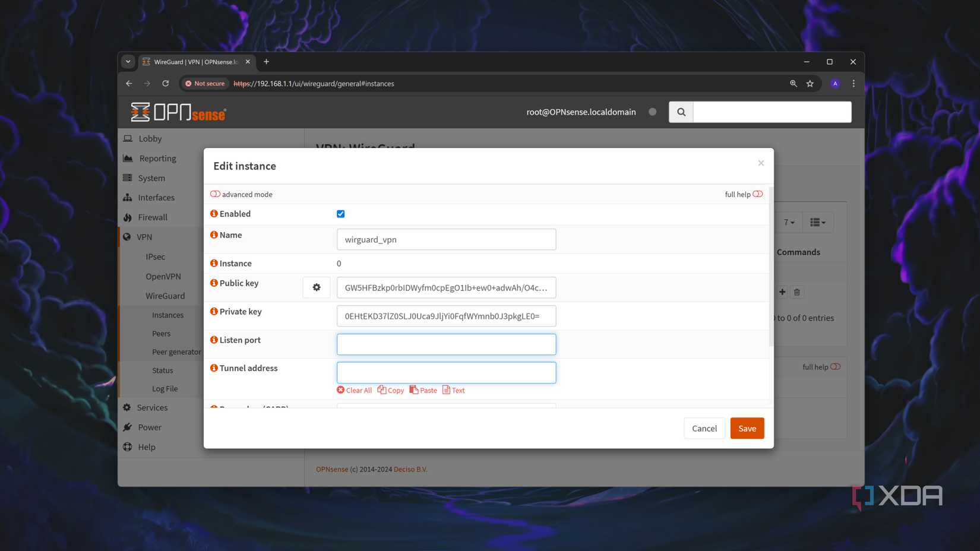This screenshot has width=980, height=551.
Task: Click inside the Listen port field
Action: (446, 344)
